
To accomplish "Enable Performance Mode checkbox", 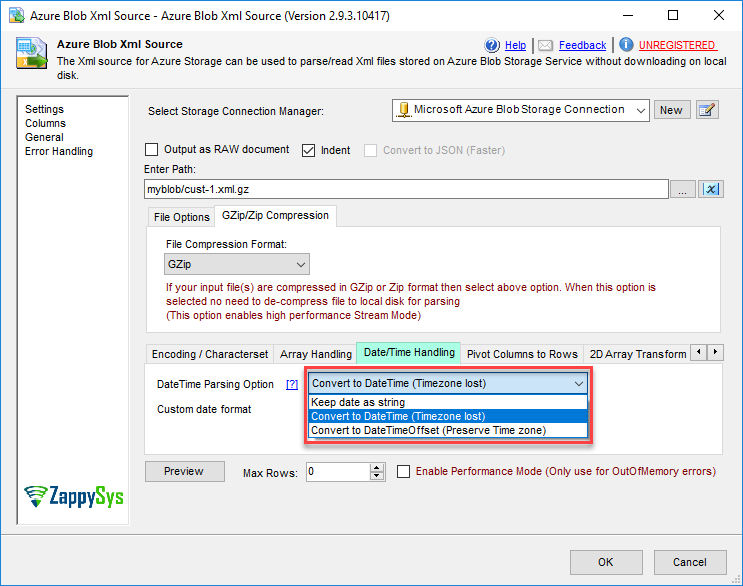I will coord(403,471).
